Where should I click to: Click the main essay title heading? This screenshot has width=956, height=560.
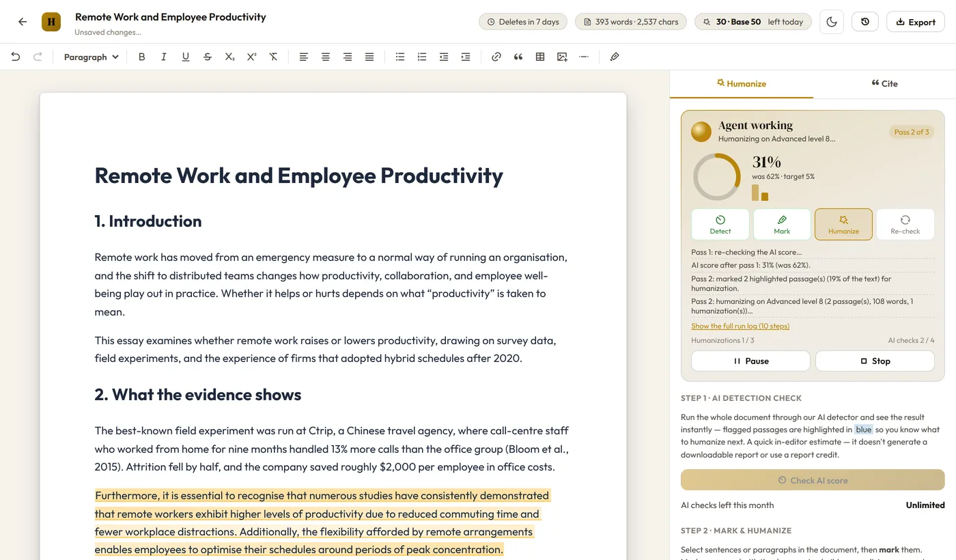click(x=298, y=176)
